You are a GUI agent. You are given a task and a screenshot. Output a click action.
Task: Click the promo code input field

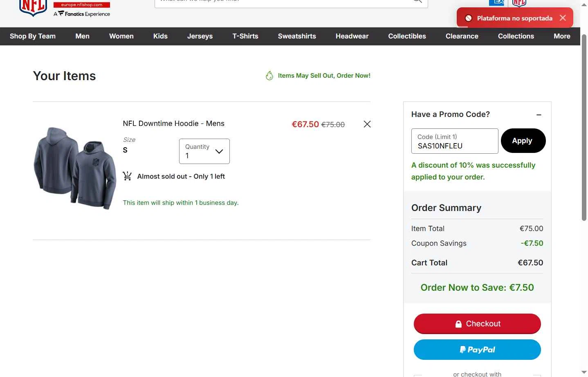pyautogui.click(x=455, y=141)
